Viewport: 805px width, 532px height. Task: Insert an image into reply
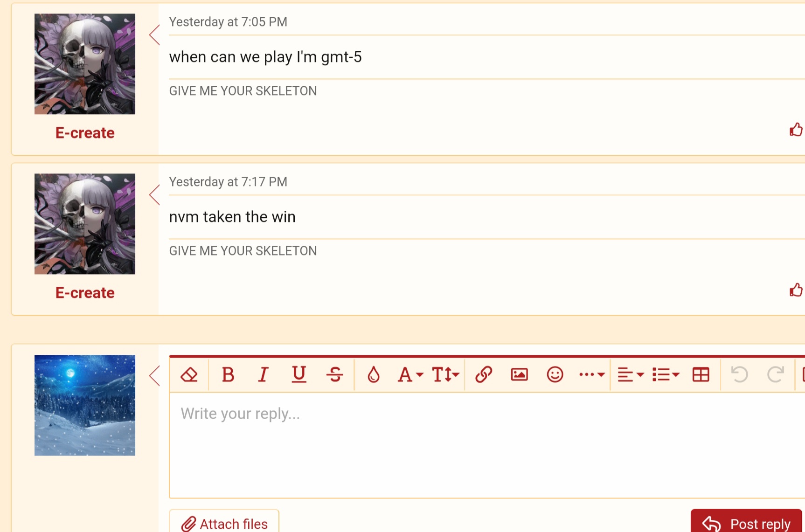pos(519,374)
